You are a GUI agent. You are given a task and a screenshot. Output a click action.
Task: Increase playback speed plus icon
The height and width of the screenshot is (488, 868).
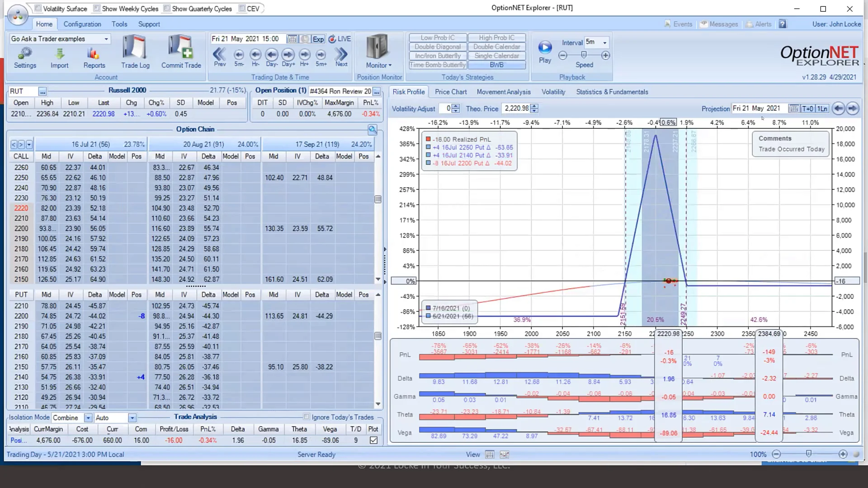point(605,55)
